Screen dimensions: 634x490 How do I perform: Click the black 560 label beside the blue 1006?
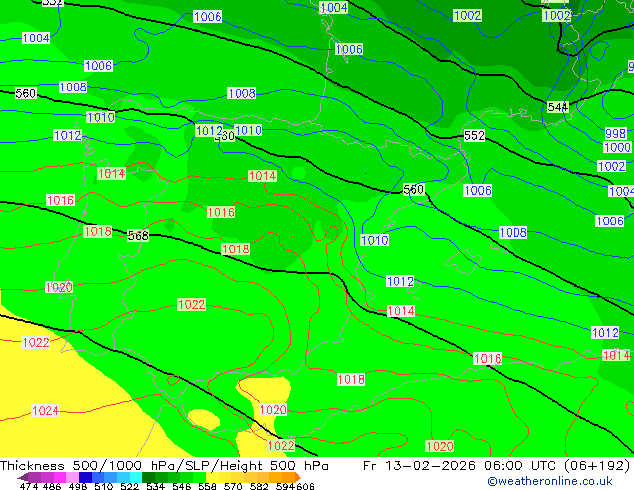[x=414, y=189]
